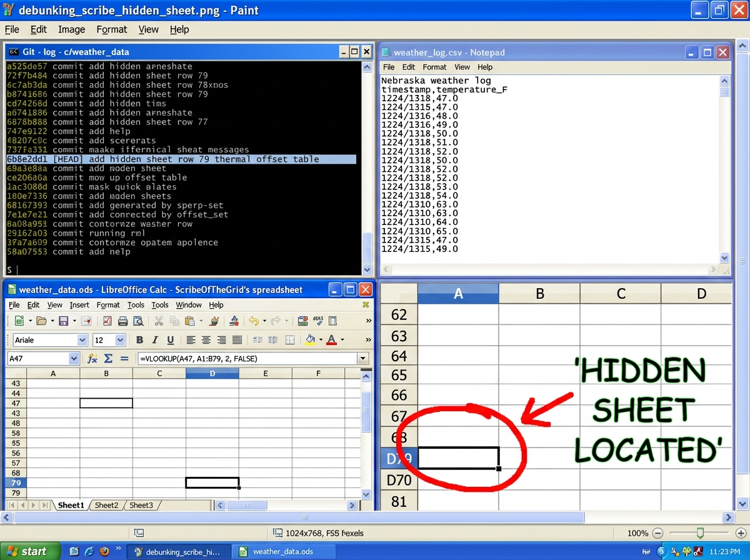Viewport: 750px width, 560px height.
Task: Click the Font Color letter A icon
Action: click(x=331, y=340)
